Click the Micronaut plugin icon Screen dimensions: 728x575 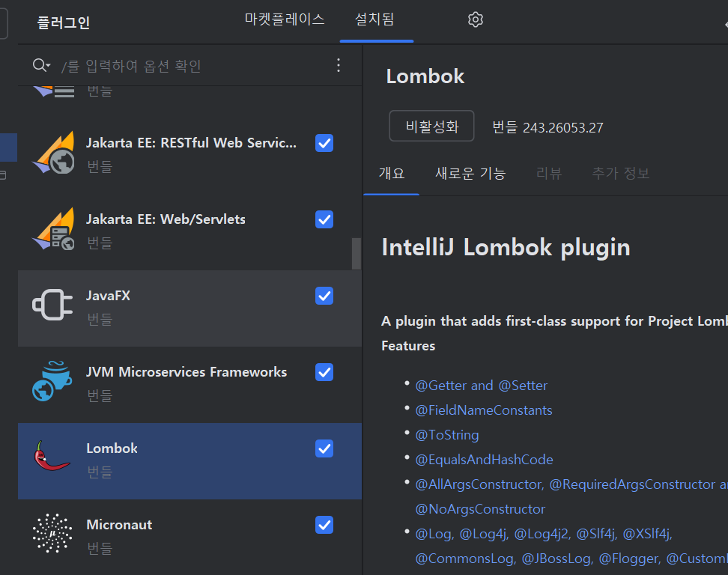pyautogui.click(x=52, y=533)
